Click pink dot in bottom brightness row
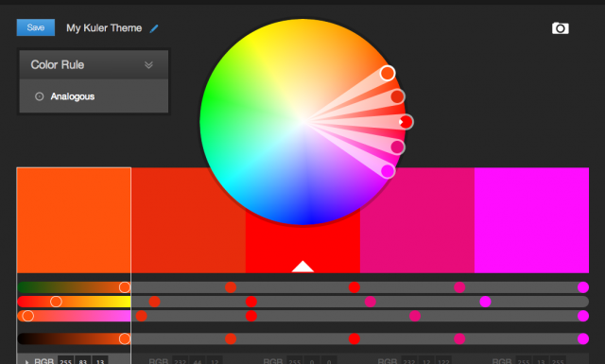 point(459,338)
